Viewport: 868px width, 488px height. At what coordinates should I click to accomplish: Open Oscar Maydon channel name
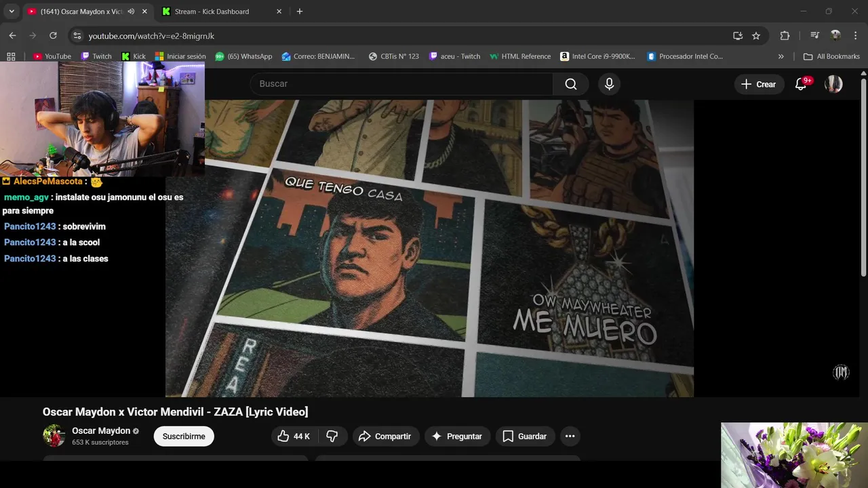coord(101,430)
